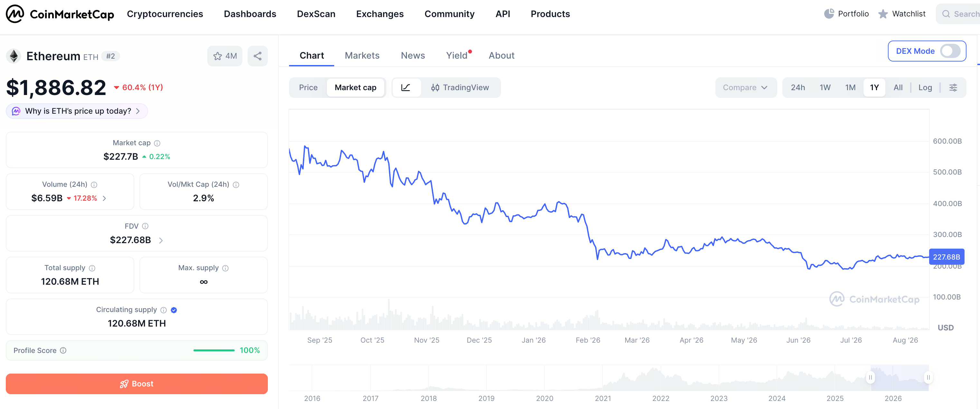Screen dimensions: 980x409
Task: Open the Portfolio pie chart icon
Action: 829,14
